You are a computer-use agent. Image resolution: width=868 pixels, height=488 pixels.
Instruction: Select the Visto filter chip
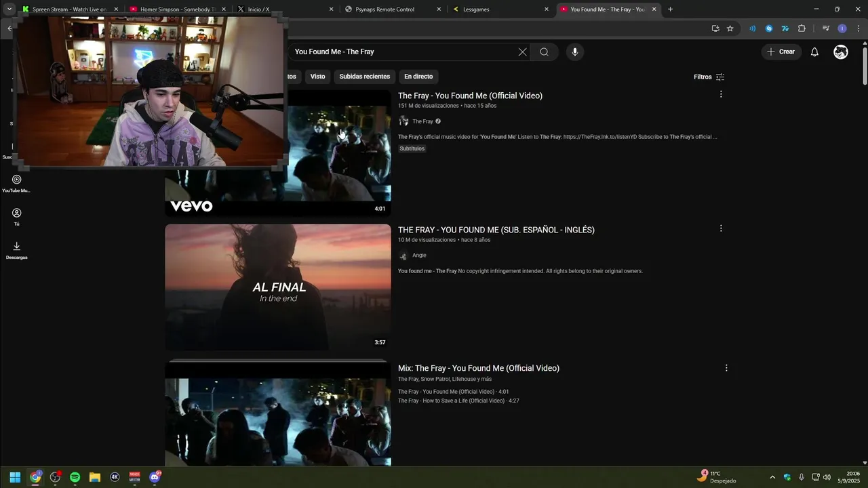(318, 77)
